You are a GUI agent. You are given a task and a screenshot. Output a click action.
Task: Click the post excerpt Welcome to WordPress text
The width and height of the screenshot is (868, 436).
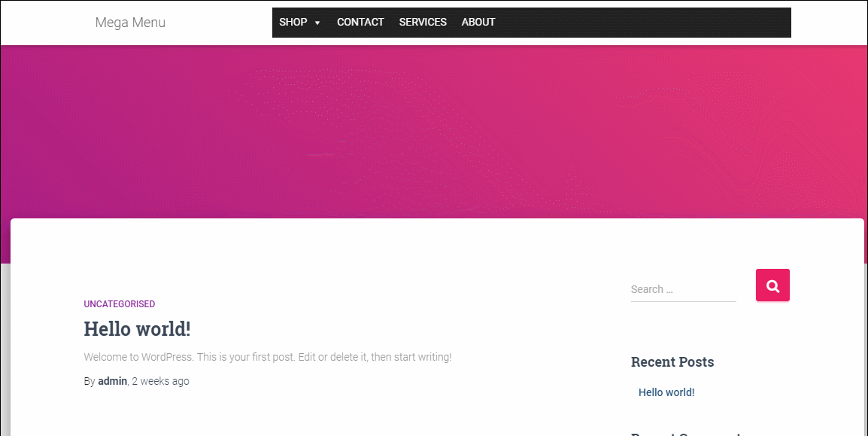[268, 358]
